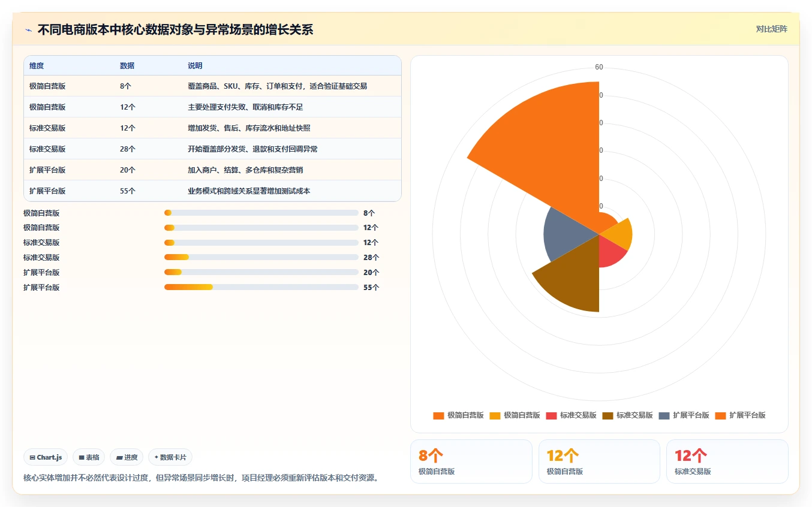Viewport: 812px width, 507px height.
Task: Toggle the slate-gray 扩展平台版 legend item
Action: (684, 415)
